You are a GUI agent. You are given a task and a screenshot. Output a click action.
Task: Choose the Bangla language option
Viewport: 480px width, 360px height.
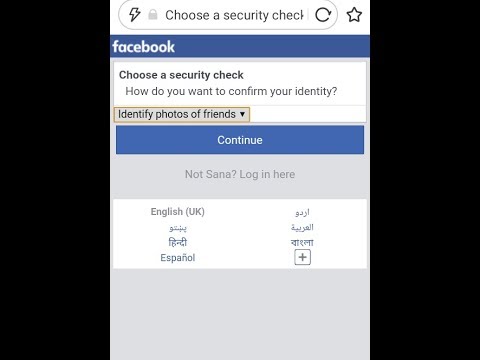coord(302,242)
